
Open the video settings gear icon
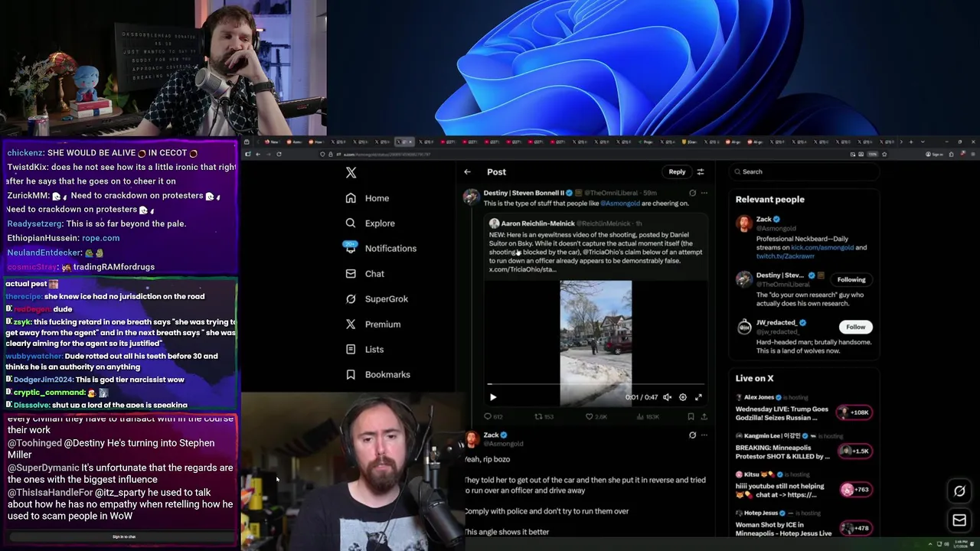point(683,397)
